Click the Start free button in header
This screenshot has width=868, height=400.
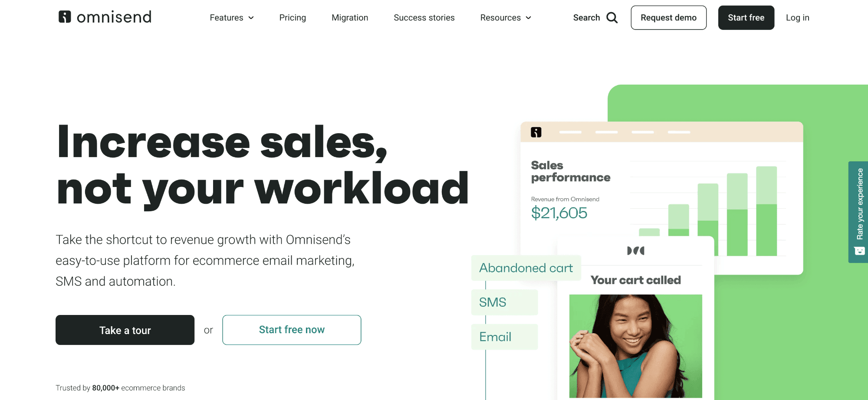(746, 18)
